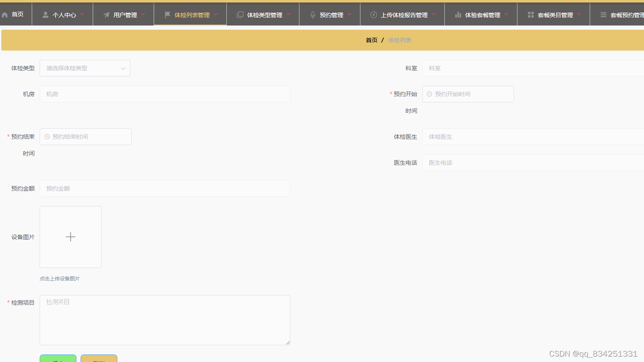Open the 套餐类目管理 menu label
Viewport: 644px width, 362px height.
click(555, 15)
